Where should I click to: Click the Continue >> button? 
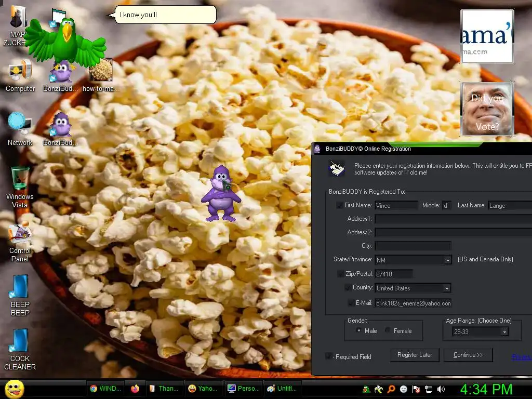(x=468, y=355)
